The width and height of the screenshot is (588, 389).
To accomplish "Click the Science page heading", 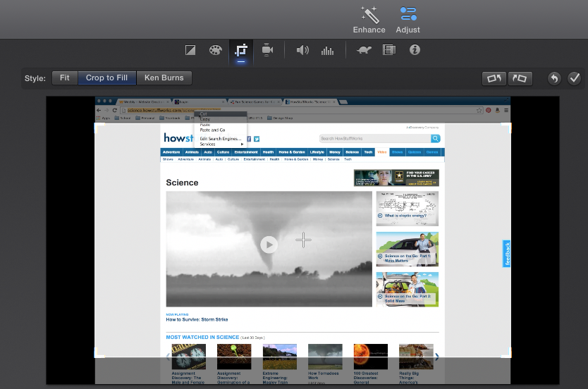I will click(182, 183).
